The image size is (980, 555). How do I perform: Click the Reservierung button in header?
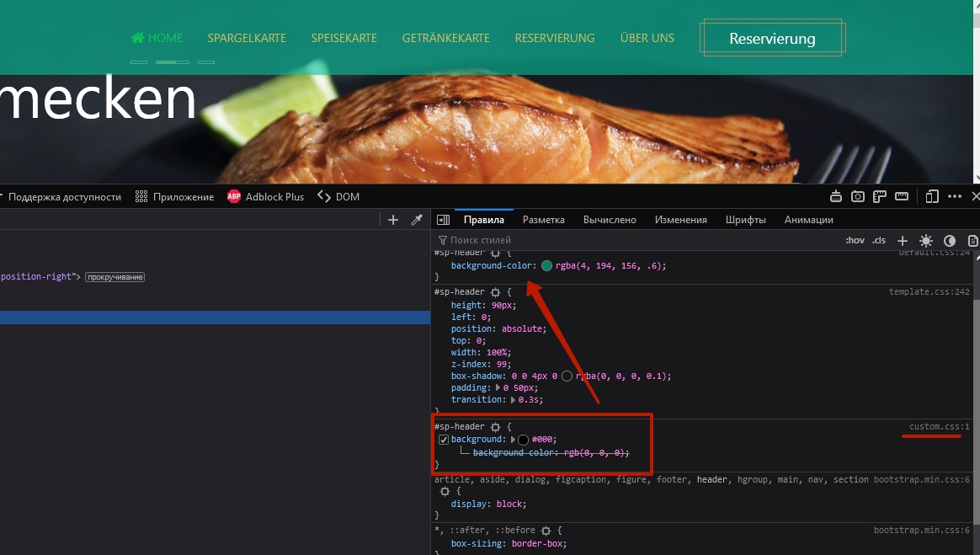[x=772, y=39]
